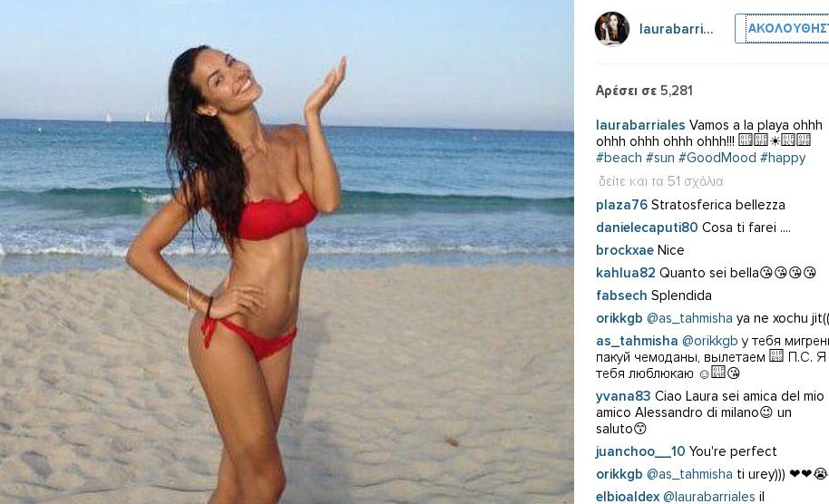Open the #beach hashtag

[x=619, y=158]
